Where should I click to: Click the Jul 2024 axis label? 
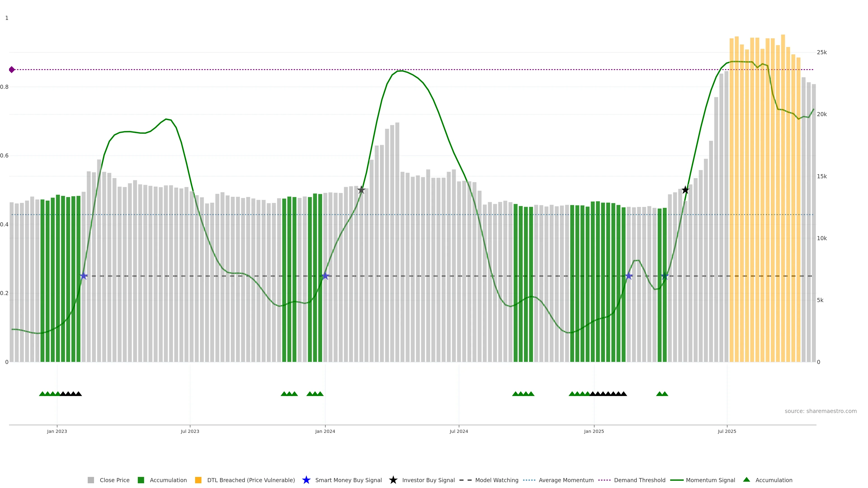click(x=459, y=431)
